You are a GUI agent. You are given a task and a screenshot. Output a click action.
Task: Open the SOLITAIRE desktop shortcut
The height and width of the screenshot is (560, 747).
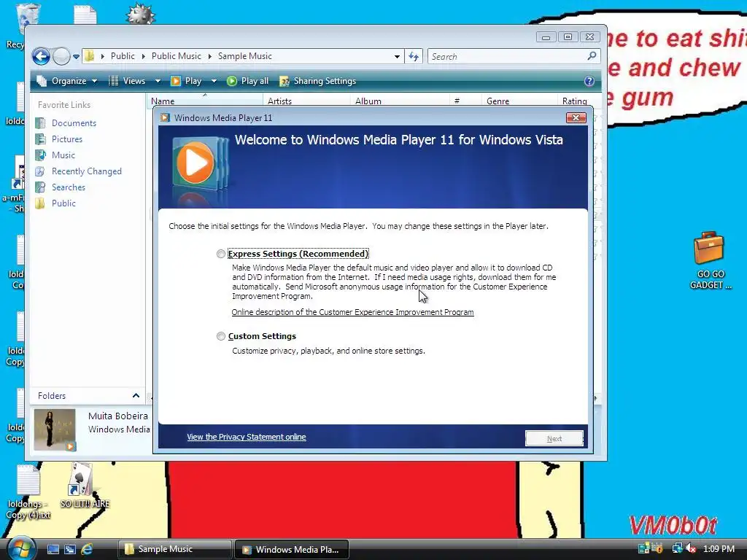coord(85,486)
